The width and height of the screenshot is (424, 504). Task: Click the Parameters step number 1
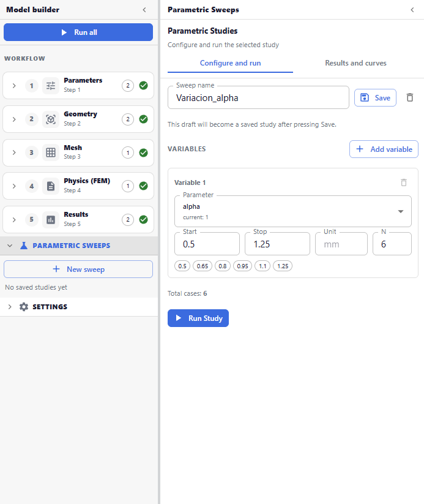(31, 86)
